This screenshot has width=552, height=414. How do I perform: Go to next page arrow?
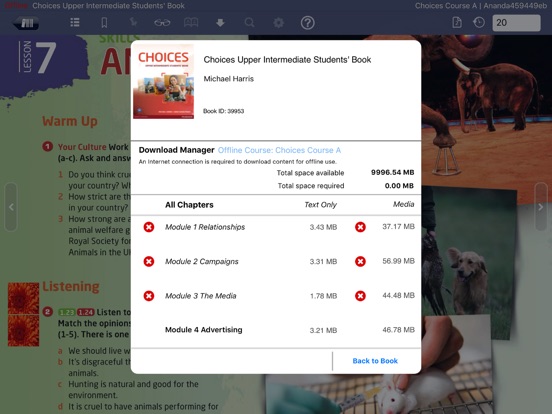coord(541,207)
